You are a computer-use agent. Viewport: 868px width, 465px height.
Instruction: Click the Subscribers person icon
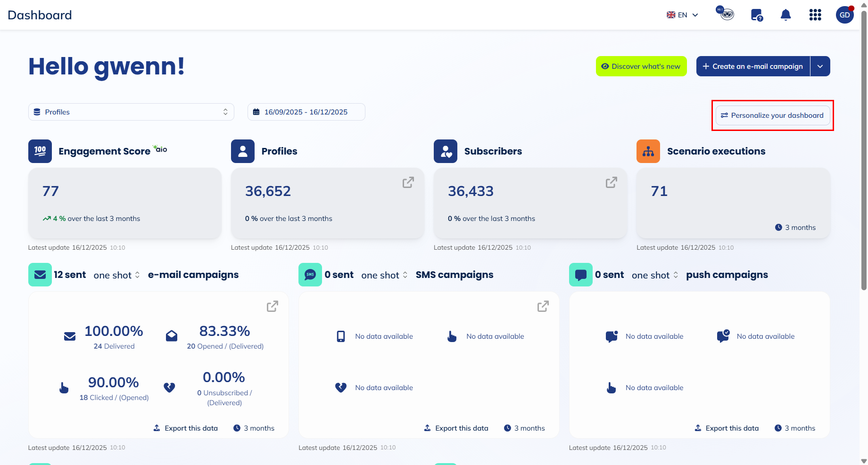click(445, 151)
